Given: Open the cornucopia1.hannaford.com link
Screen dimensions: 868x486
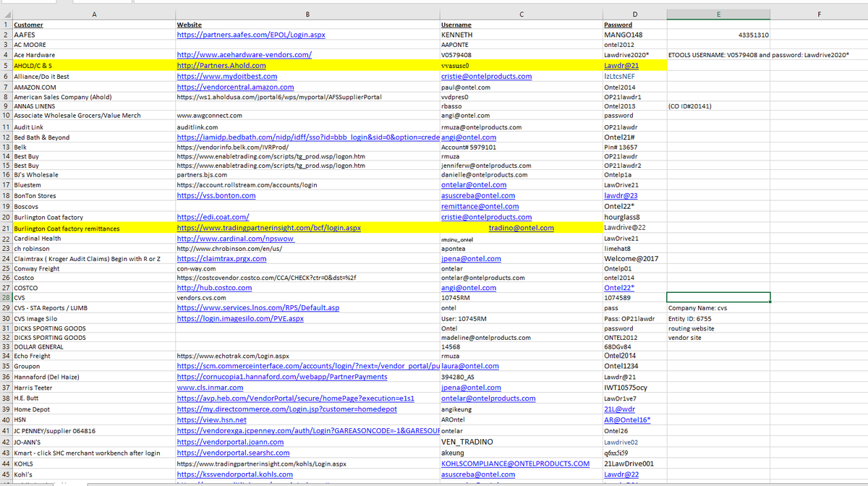Looking at the screenshot, I should pos(282,377).
